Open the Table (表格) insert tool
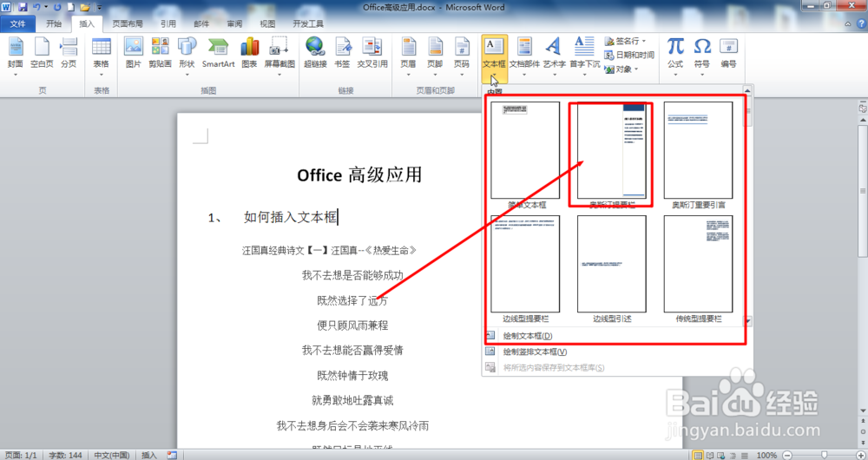The image size is (868, 460). (x=102, y=55)
